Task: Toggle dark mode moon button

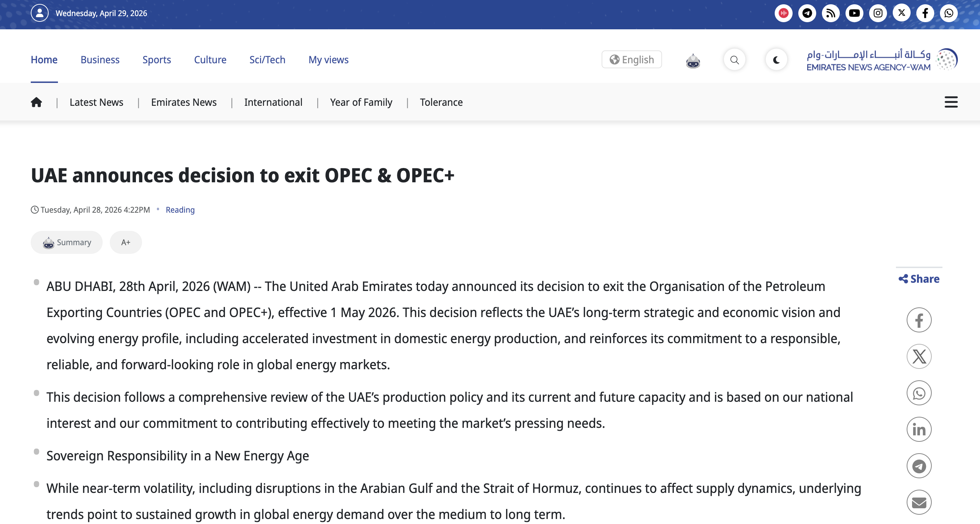Action: coord(776,60)
